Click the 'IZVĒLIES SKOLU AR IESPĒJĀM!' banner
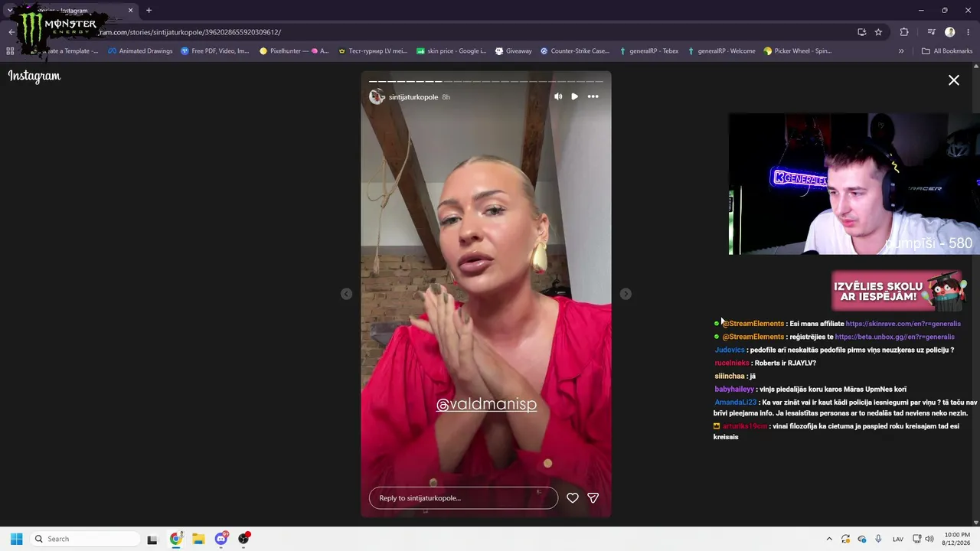Screen dimensions: 980x551 pos(897,291)
